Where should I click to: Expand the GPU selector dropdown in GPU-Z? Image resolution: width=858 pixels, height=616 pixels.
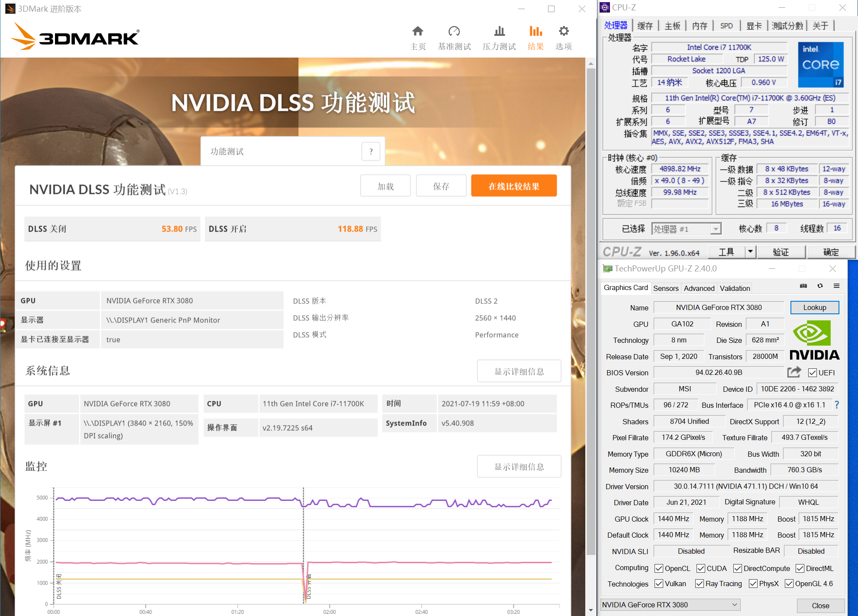[x=734, y=605]
